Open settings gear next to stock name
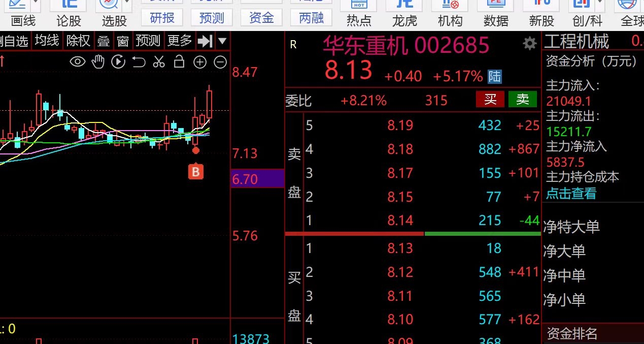Screen dimensions: 644x344 click(530, 44)
